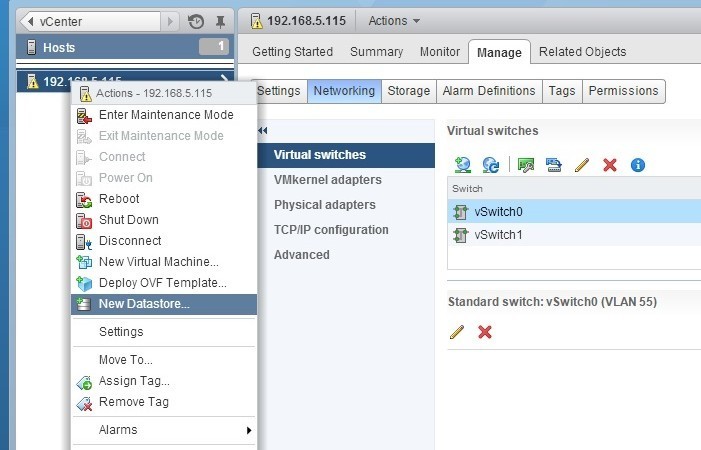Screen dimensions: 701x450
Task: Click the add host networking icon
Action: coord(463,165)
